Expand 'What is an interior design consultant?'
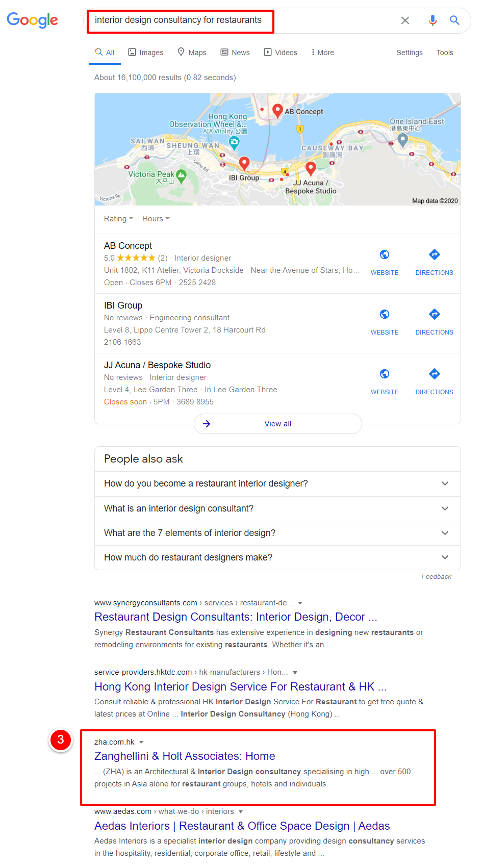The image size is (484, 868). point(277,508)
